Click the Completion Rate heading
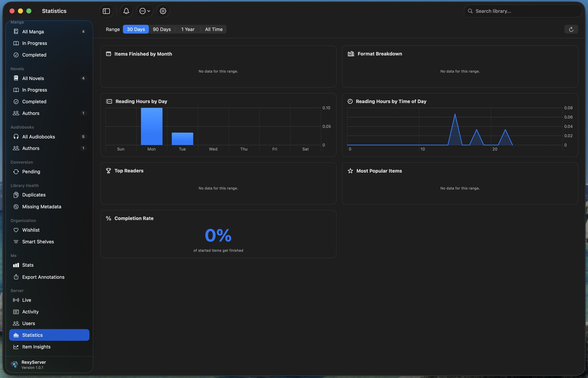 click(134, 218)
